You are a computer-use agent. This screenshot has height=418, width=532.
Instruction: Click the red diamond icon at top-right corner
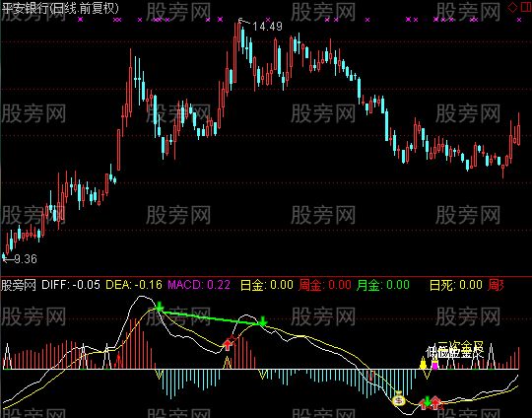[x=512, y=8]
